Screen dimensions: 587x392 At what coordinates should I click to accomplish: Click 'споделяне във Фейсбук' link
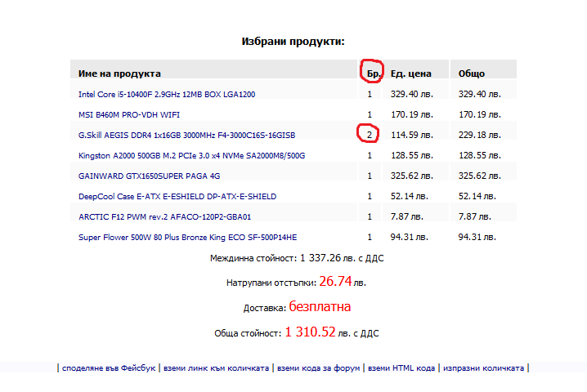pyautogui.click(x=109, y=368)
